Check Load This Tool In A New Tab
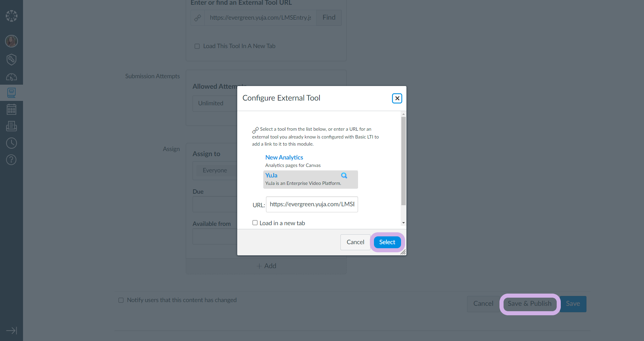 click(x=197, y=46)
